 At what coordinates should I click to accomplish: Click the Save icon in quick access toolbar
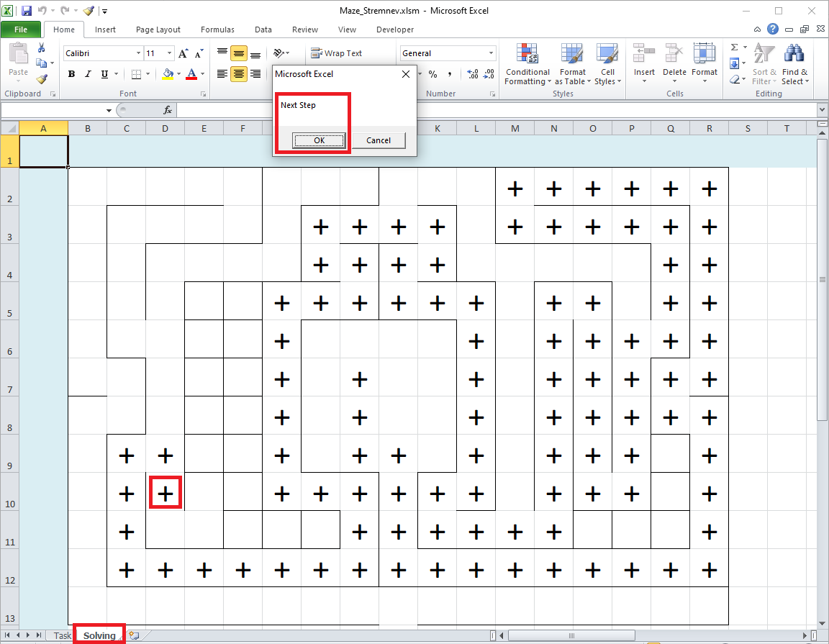coord(27,11)
